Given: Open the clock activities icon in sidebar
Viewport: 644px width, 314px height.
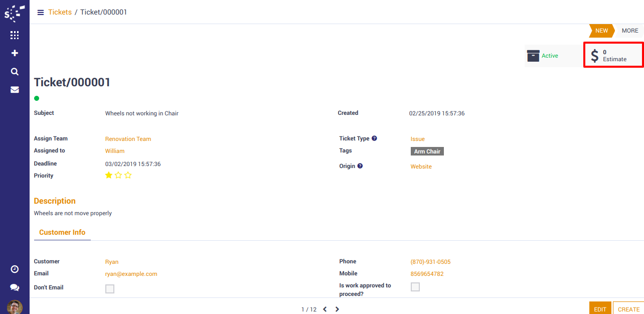Looking at the screenshot, I should click(x=15, y=269).
